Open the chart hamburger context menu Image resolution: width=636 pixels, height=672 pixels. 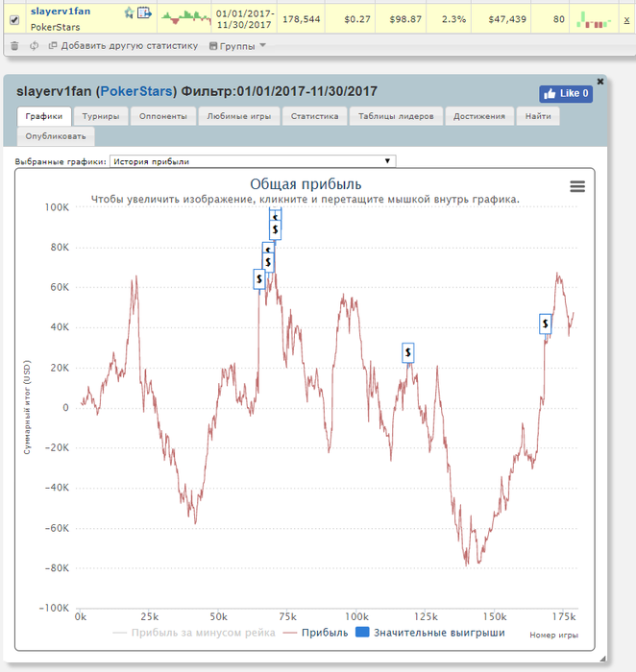tap(577, 186)
